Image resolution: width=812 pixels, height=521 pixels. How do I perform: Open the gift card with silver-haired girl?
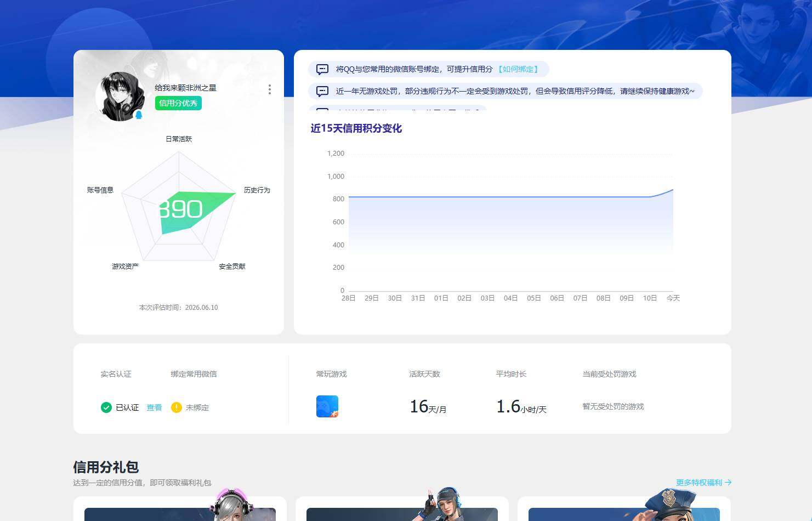coord(180,509)
